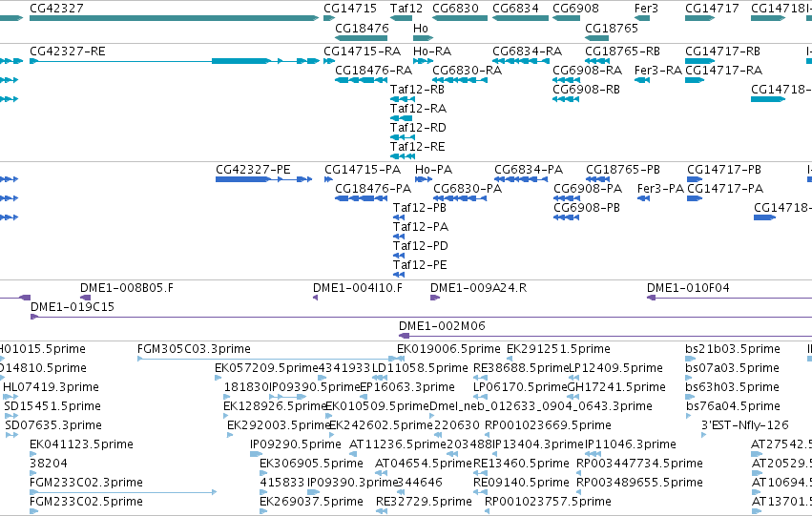Select the CG6834 gene label
Viewport: 812px width, 516px height.
[515, 9]
